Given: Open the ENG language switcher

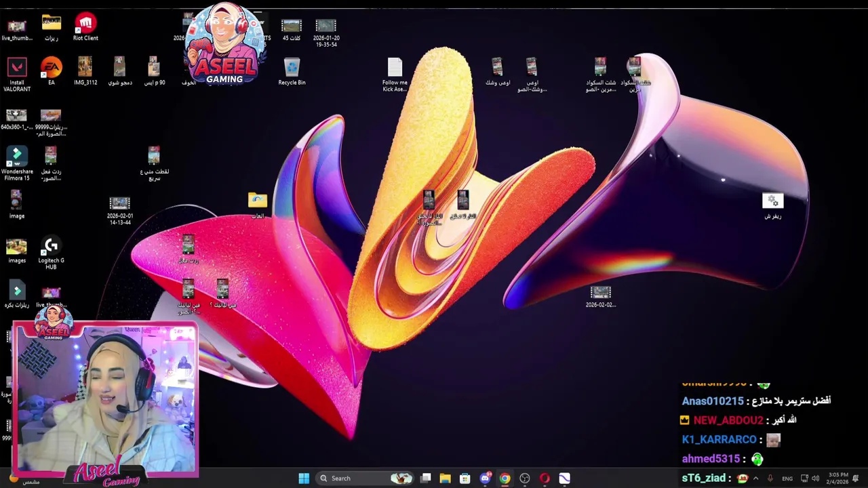Looking at the screenshot, I should point(787,479).
